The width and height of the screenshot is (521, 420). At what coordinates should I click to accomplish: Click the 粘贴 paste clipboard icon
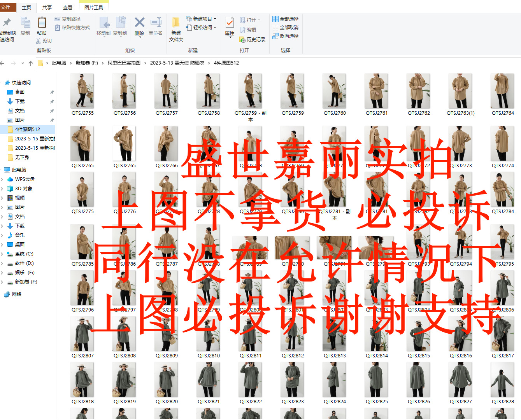(x=42, y=22)
